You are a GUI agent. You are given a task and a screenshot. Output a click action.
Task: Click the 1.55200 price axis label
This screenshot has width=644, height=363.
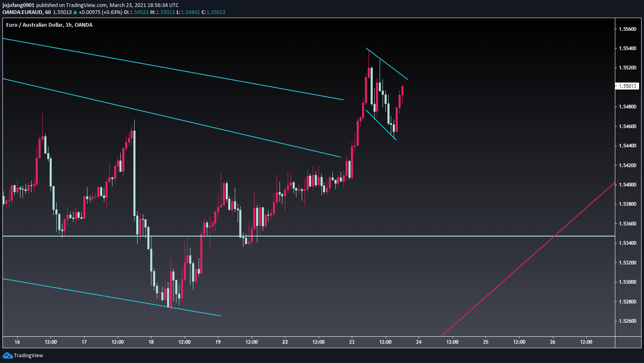pos(628,67)
